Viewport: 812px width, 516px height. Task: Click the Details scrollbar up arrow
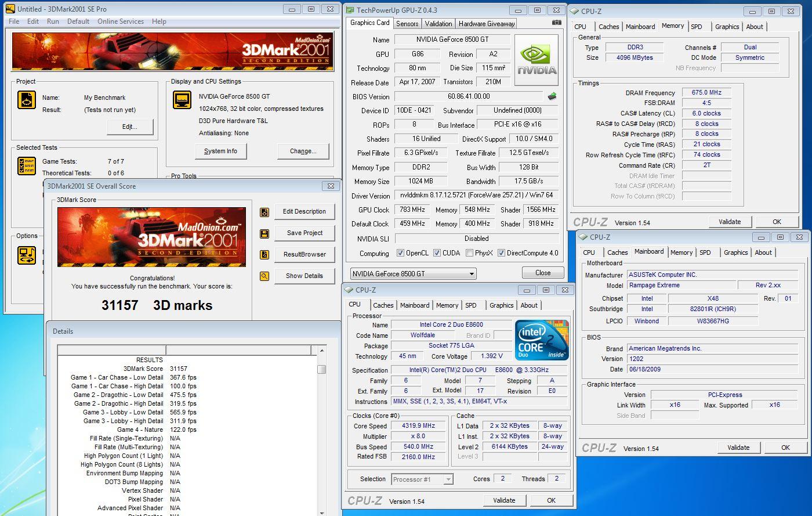coord(321,351)
